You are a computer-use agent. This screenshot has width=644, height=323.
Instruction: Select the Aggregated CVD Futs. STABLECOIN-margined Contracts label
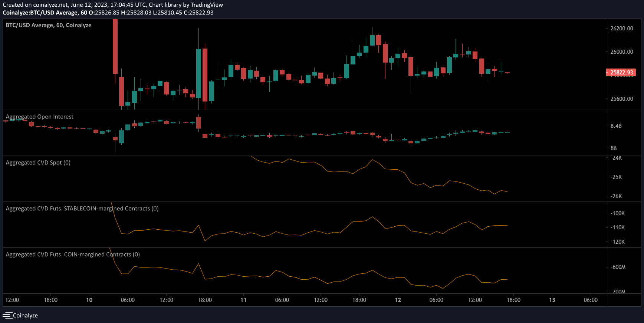click(x=82, y=209)
